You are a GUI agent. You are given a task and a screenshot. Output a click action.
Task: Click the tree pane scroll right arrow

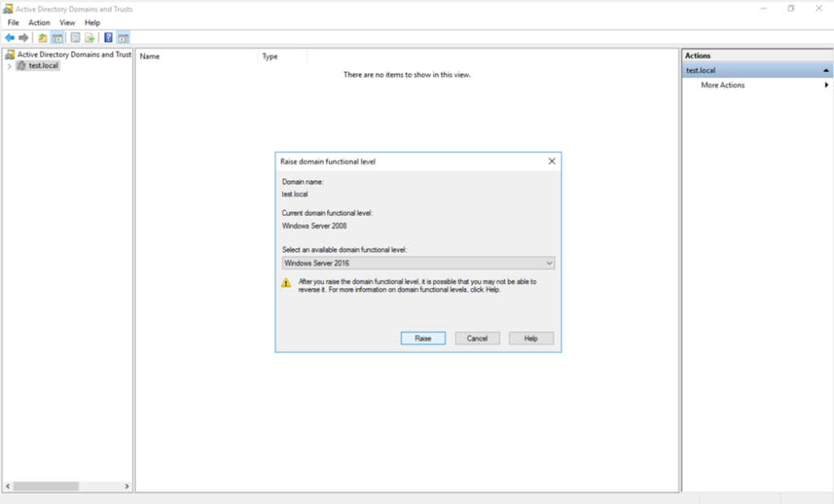coord(126,486)
